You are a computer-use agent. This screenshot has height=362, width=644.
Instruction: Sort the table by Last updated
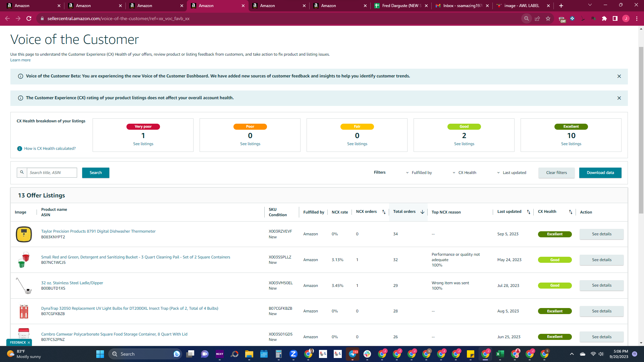coord(529,212)
